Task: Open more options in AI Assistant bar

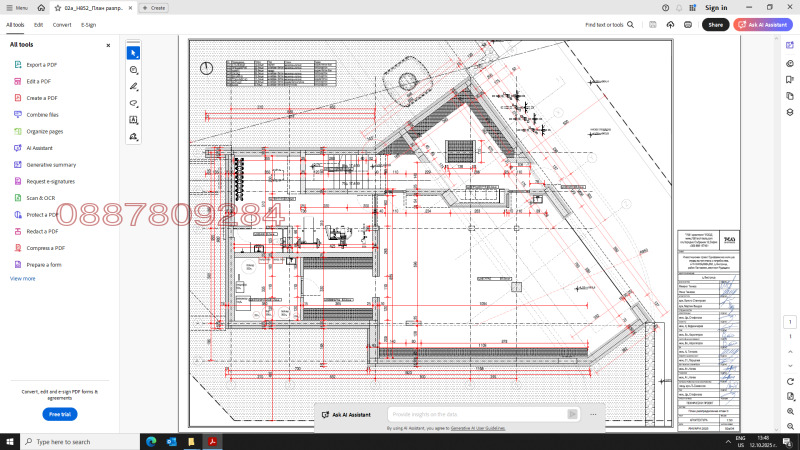Action: click(594, 414)
